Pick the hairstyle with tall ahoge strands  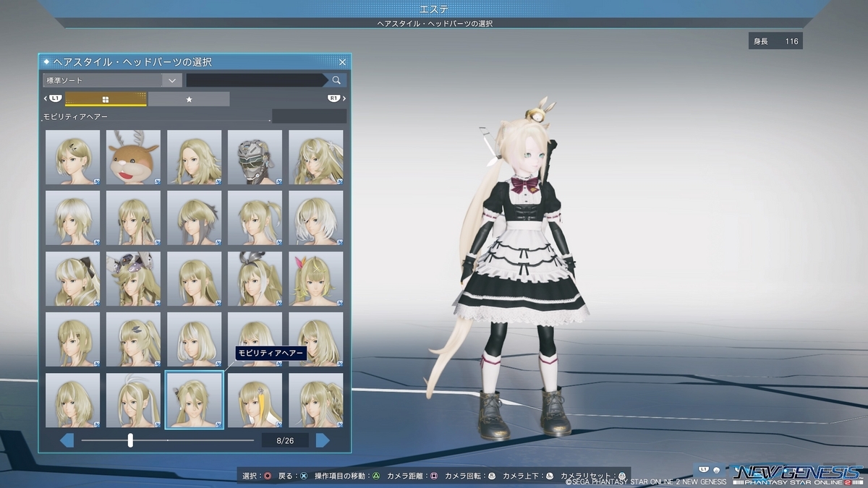point(134,400)
